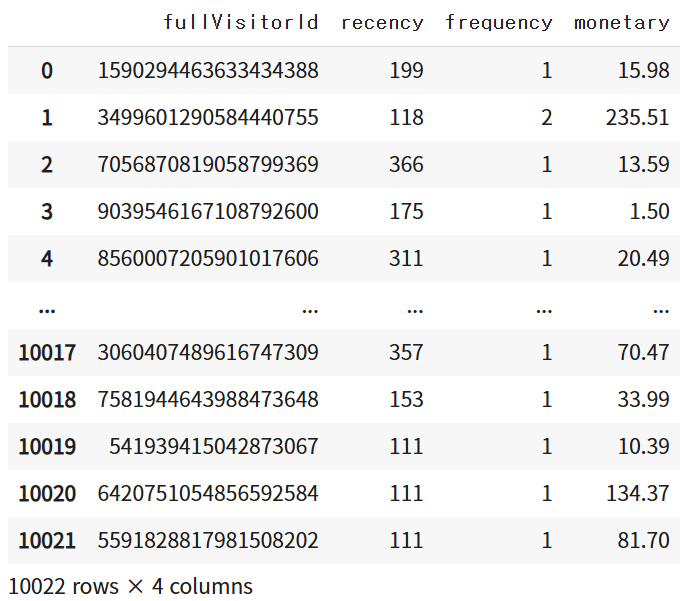Image resolution: width=695 pixels, height=601 pixels.
Task: Click row index 10020
Action: coord(47,493)
